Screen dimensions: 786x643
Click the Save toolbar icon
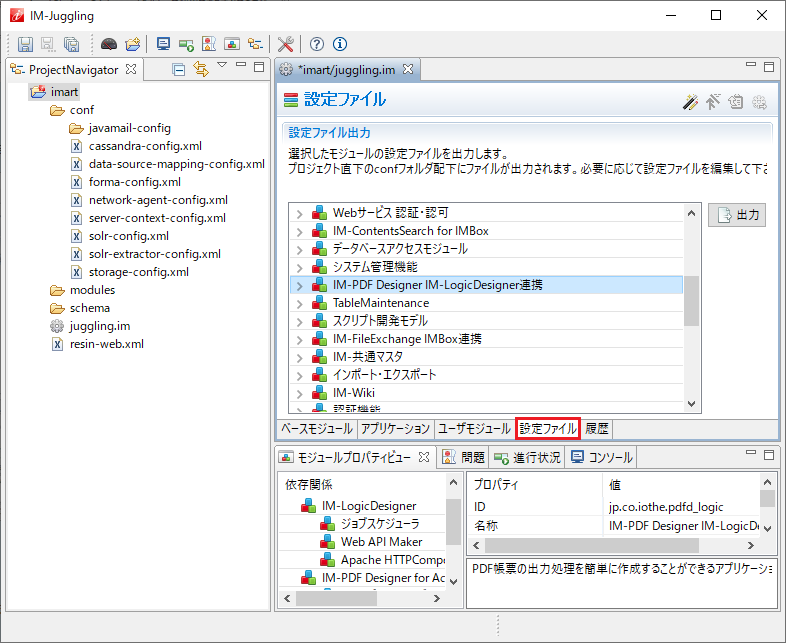click(x=26, y=44)
